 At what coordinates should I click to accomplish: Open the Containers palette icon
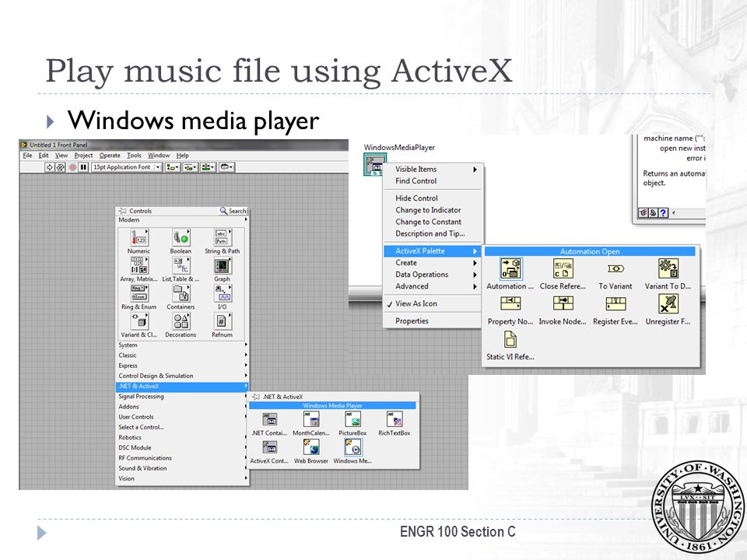(x=181, y=293)
